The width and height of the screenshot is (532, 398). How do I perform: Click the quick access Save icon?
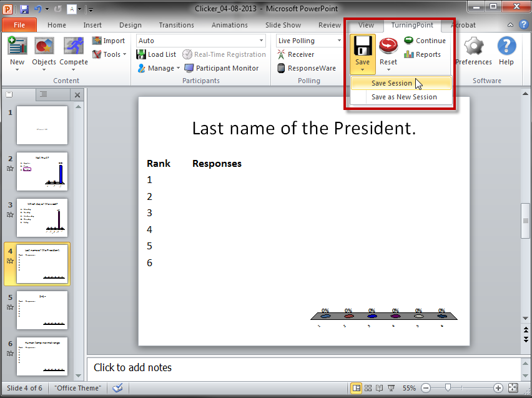pos(24,9)
